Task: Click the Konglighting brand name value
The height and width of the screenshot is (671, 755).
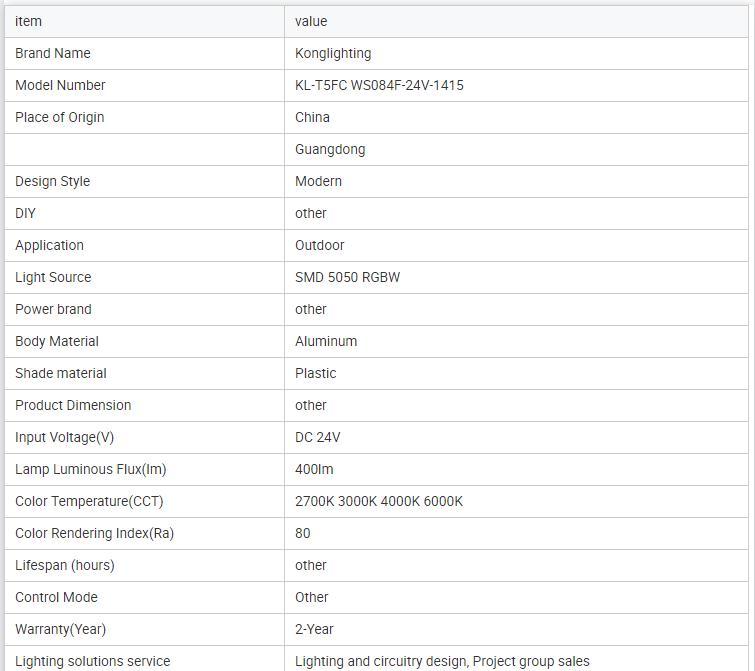Action: [x=333, y=53]
